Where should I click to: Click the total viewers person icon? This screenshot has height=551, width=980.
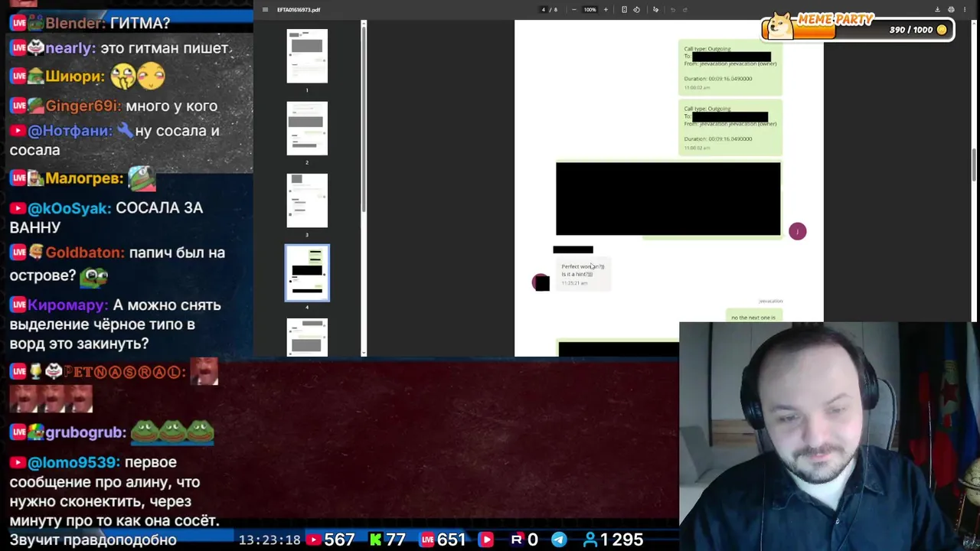pos(590,540)
